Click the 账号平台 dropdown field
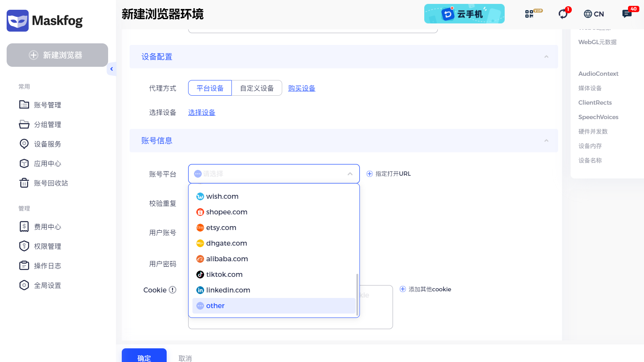The image size is (644, 362). [x=274, y=174]
